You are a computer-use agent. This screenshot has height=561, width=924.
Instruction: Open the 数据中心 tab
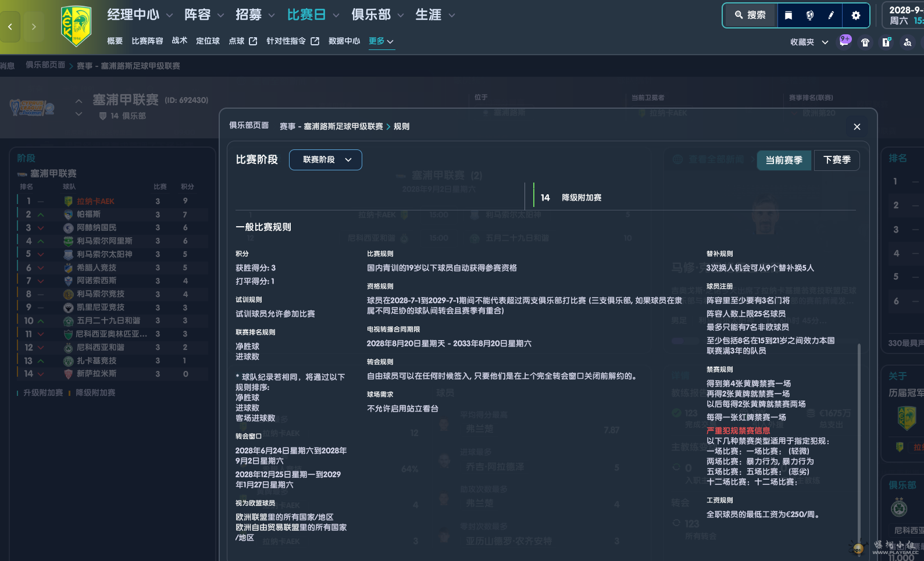coord(344,41)
